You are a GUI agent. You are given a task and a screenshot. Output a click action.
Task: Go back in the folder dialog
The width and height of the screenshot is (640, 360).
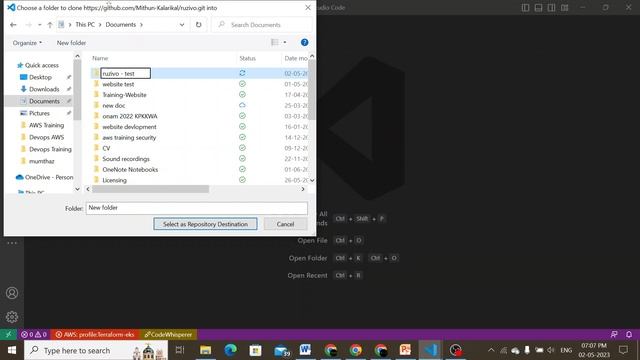pyautogui.click(x=13, y=25)
